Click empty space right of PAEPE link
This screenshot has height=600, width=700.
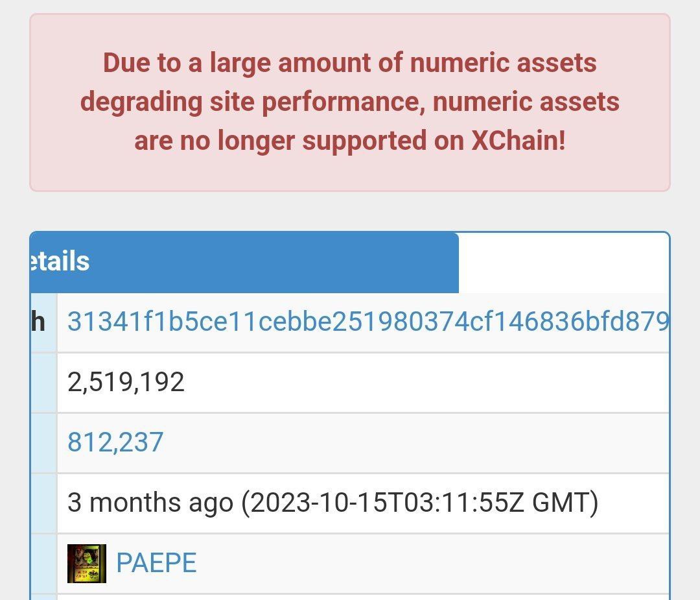433,564
